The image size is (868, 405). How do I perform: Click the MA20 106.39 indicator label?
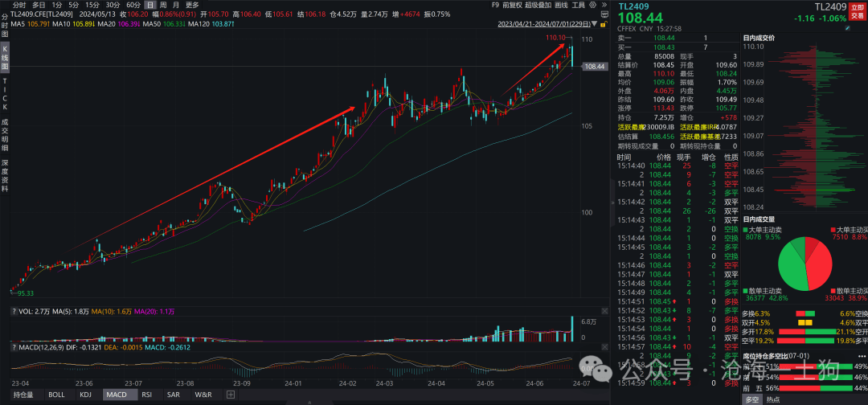click(x=118, y=24)
